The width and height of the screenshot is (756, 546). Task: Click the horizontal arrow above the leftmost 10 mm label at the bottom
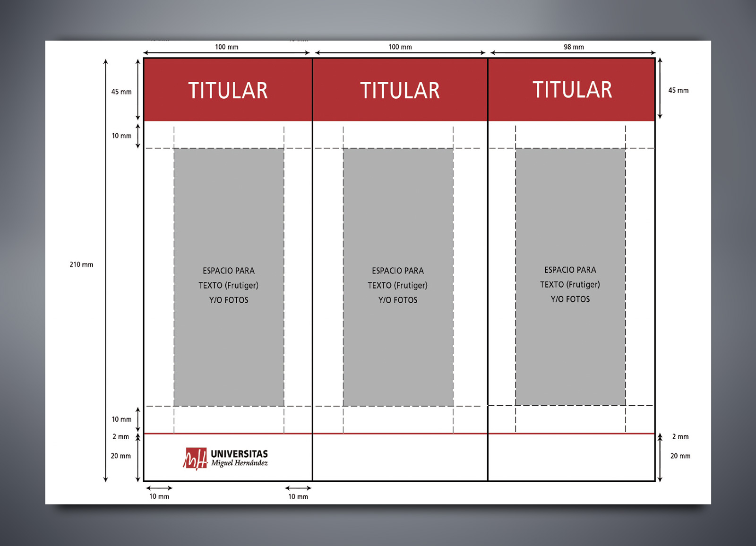[159, 488]
